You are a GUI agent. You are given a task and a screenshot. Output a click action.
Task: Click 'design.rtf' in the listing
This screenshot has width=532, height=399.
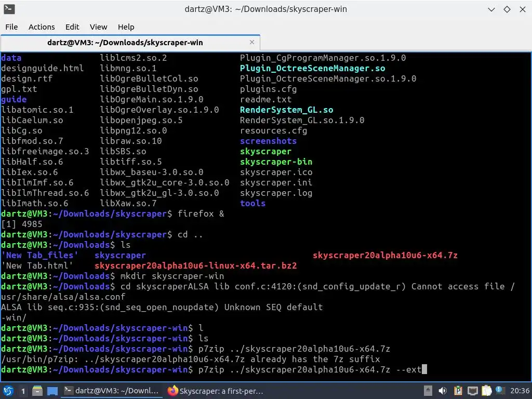(x=27, y=79)
